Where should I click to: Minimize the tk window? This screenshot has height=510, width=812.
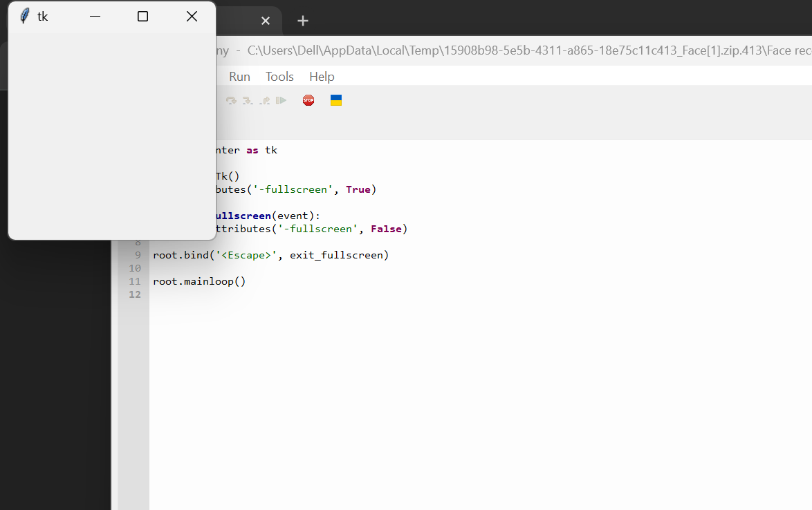pos(95,17)
